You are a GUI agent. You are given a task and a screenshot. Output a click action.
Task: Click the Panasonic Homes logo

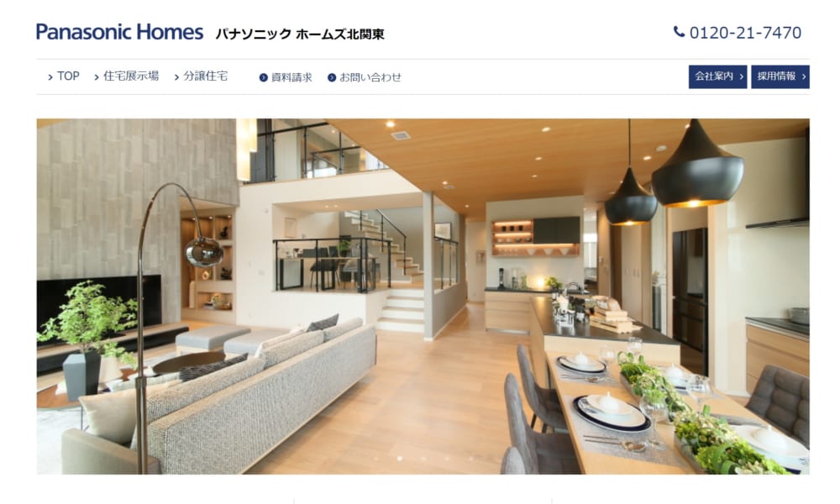(x=119, y=32)
